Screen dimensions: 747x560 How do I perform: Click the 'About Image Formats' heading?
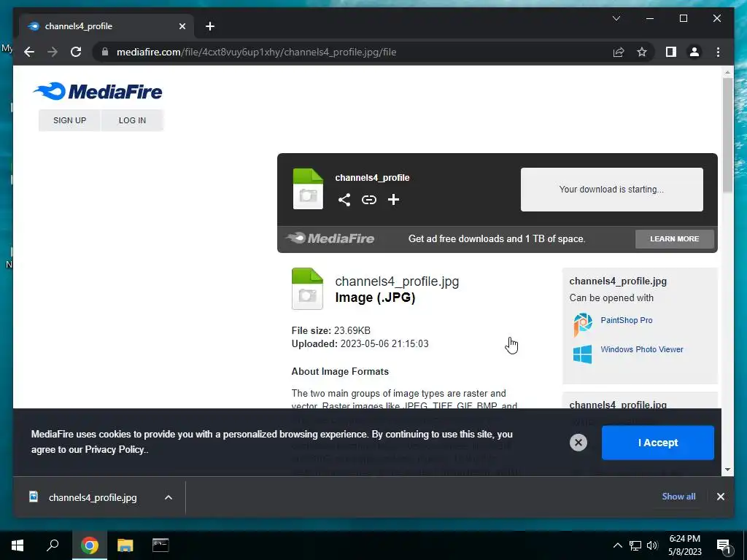point(340,371)
